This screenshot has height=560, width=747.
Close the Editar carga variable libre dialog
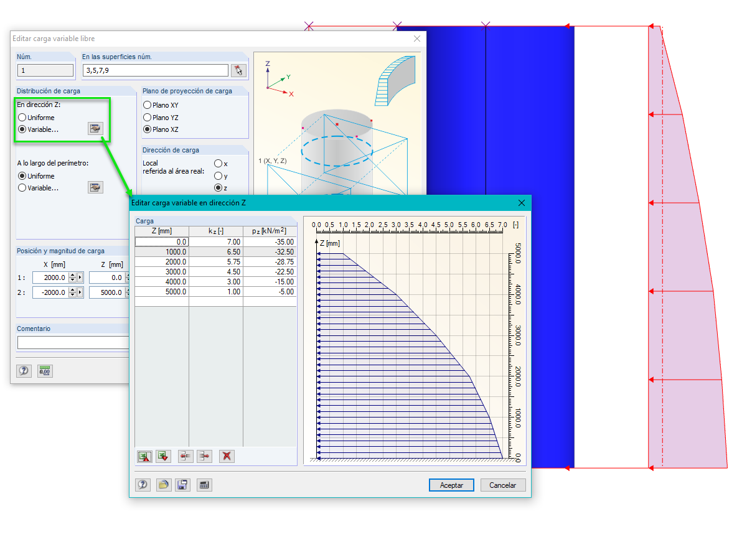pyautogui.click(x=417, y=39)
